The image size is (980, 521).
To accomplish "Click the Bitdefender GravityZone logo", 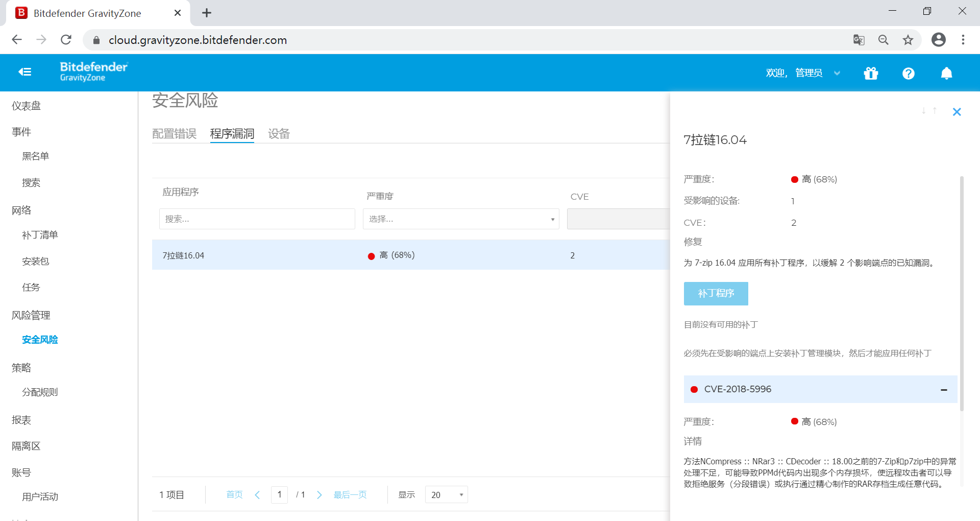I will (94, 72).
